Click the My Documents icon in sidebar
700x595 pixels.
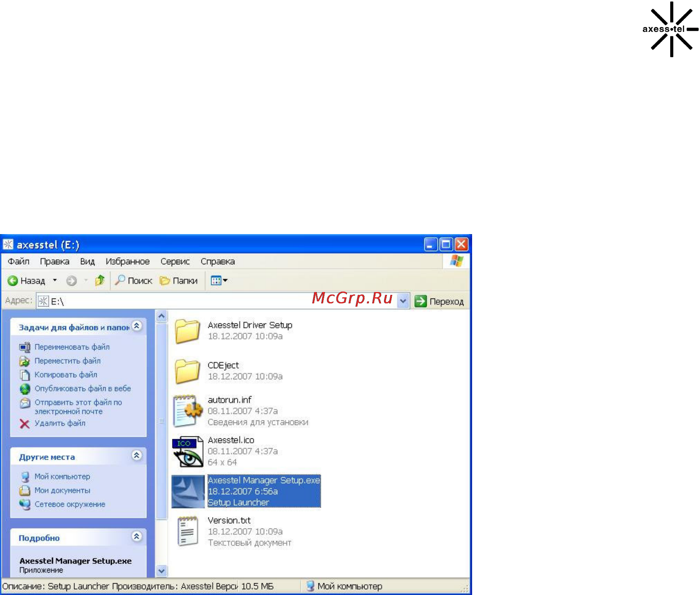coord(25,491)
